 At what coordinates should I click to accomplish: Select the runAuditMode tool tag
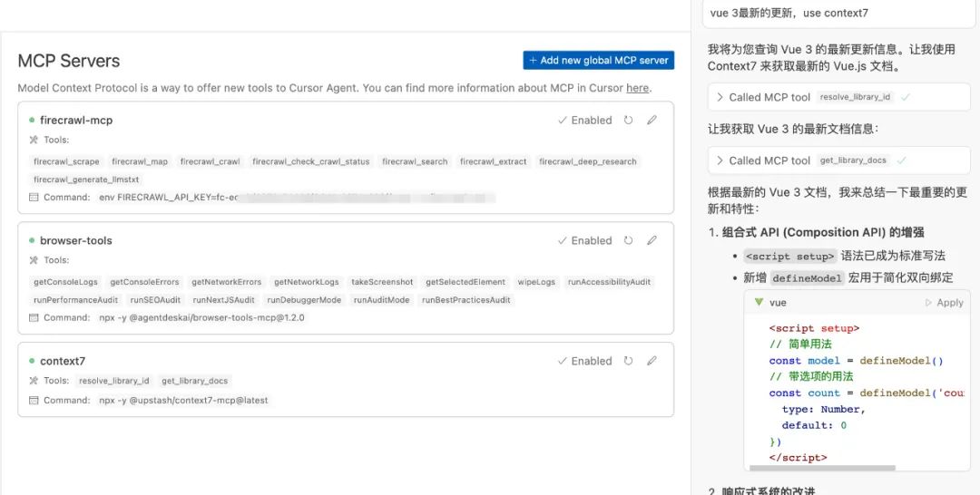point(381,300)
